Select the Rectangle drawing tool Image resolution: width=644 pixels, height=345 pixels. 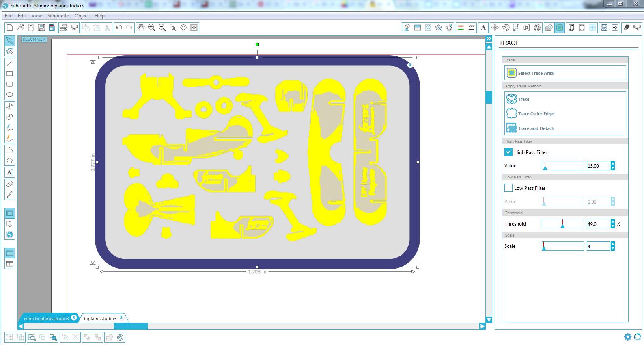(x=10, y=74)
